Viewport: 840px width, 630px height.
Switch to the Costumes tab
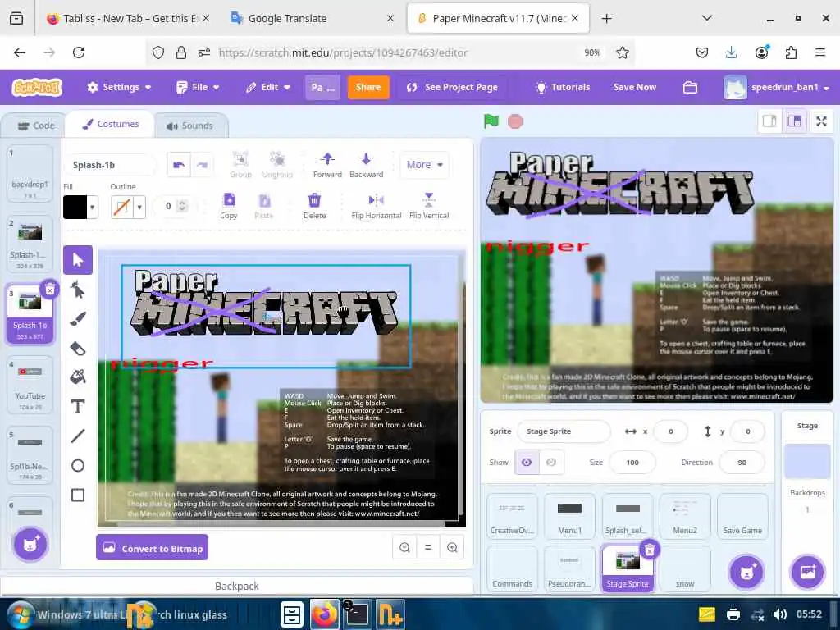pyautogui.click(x=111, y=125)
